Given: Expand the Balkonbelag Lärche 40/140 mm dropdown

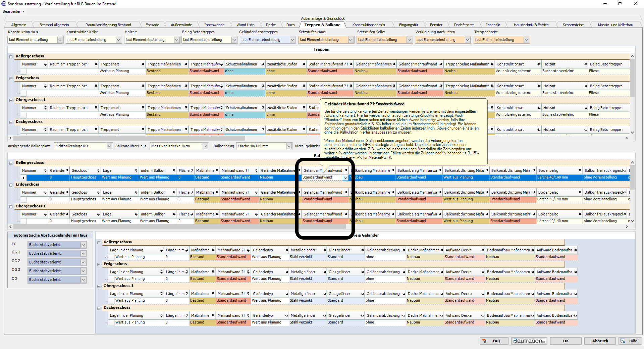Looking at the screenshot, I should [289, 146].
